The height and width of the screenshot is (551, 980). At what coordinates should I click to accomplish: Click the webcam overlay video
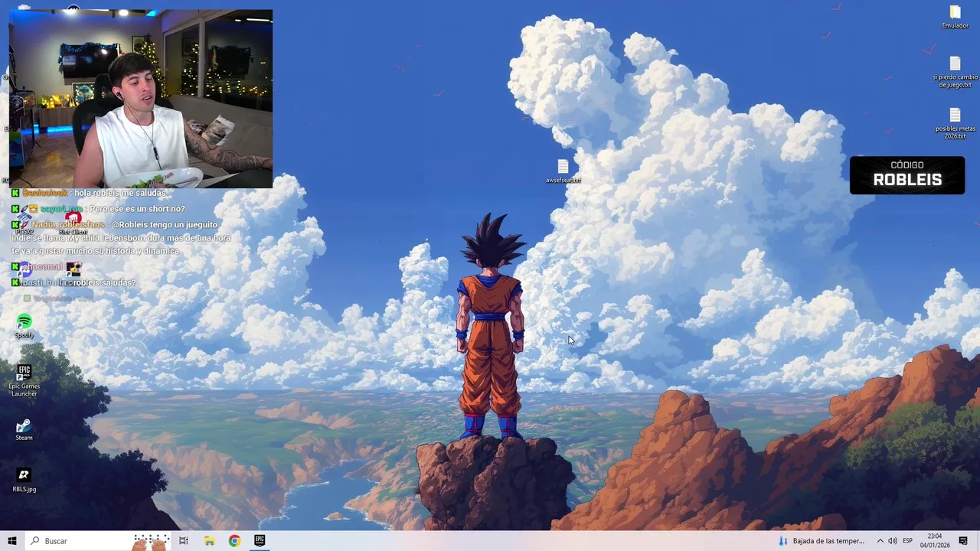pos(141,99)
